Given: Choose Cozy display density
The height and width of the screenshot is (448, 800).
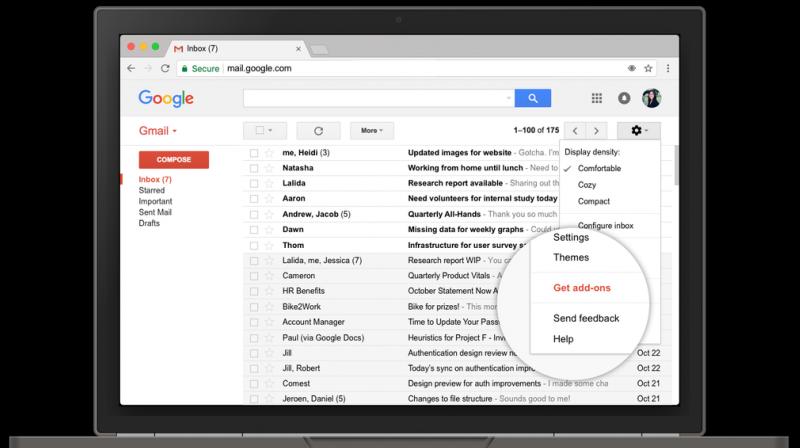Looking at the screenshot, I should 587,185.
